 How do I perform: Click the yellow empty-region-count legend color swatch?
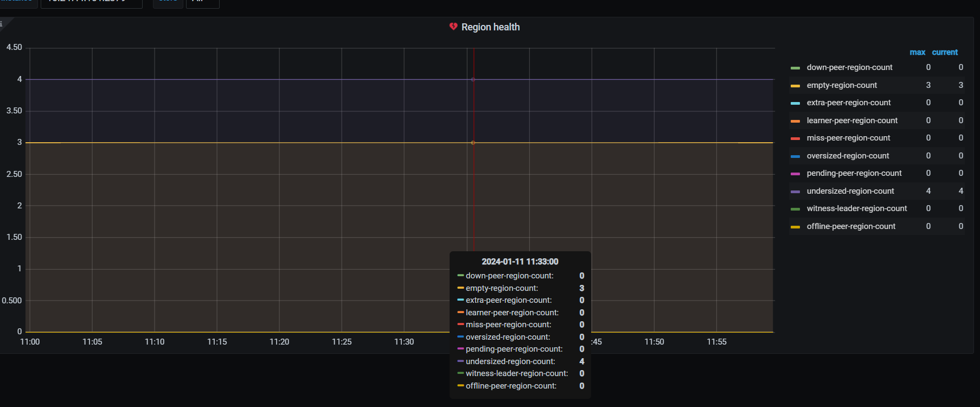tap(795, 86)
